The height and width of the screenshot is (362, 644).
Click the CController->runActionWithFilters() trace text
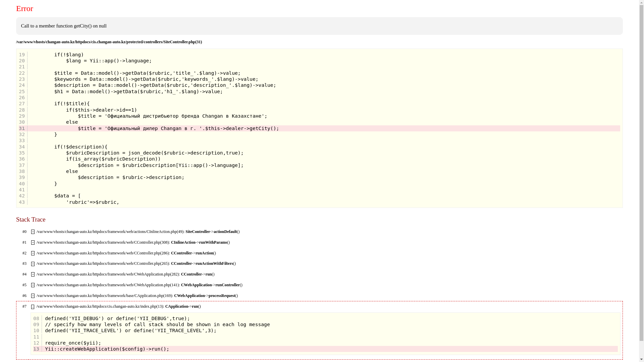[203, 263]
